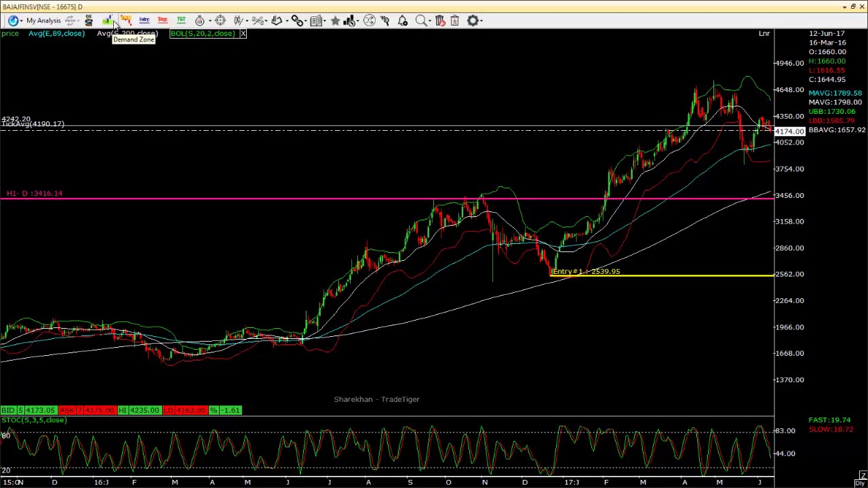Select the TGT target marker tool

point(181,20)
